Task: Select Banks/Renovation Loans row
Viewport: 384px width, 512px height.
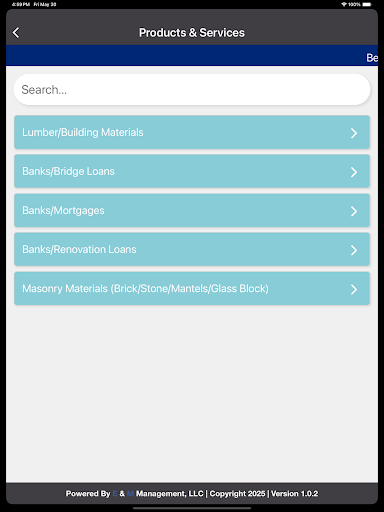Action: coord(192,249)
